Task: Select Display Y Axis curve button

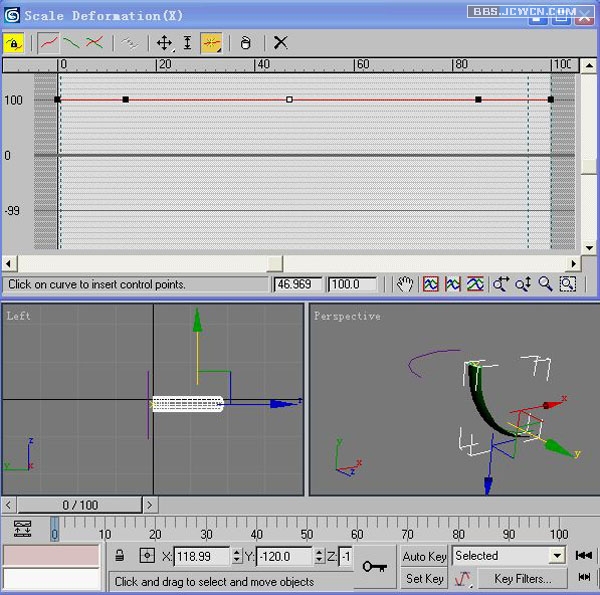Action: click(x=72, y=43)
